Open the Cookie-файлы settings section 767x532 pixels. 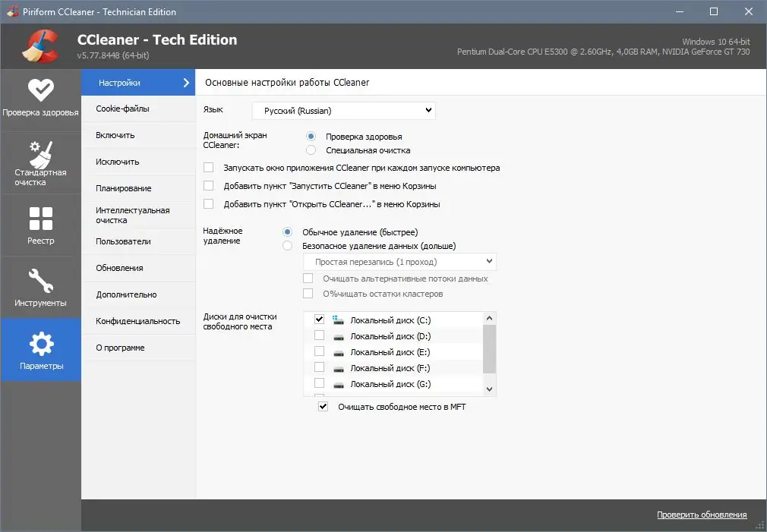tap(123, 109)
